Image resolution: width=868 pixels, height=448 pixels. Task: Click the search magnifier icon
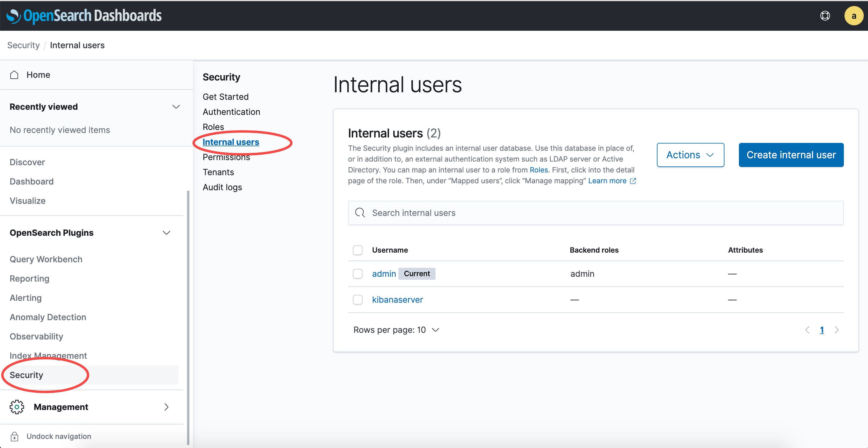click(360, 213)
